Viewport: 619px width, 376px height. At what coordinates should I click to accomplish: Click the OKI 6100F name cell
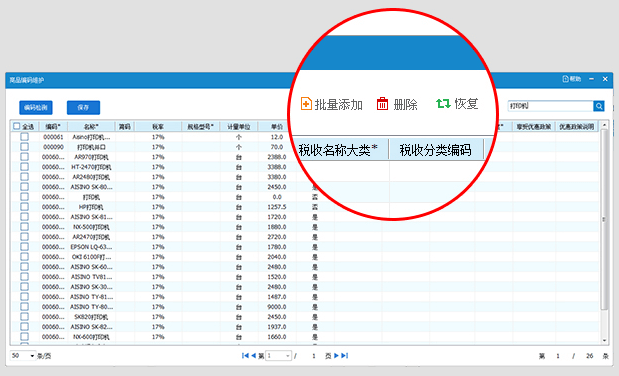[x=91, y=257]
